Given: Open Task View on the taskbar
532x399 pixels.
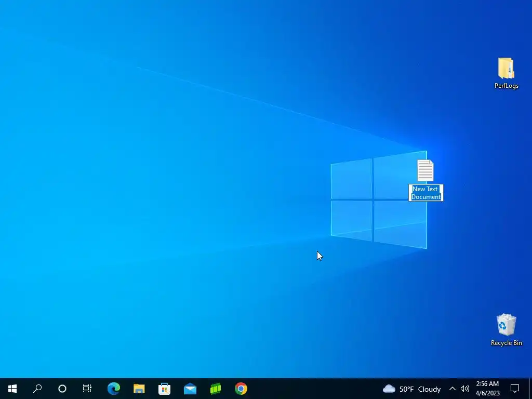Looking at the screenshot, I should click(x=87, y=389).
